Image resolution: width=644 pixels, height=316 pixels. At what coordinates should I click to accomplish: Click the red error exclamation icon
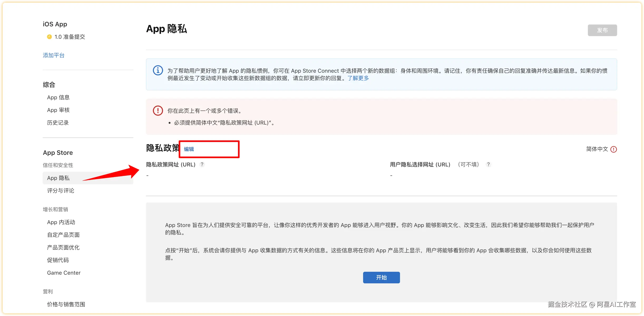point(158,111)
